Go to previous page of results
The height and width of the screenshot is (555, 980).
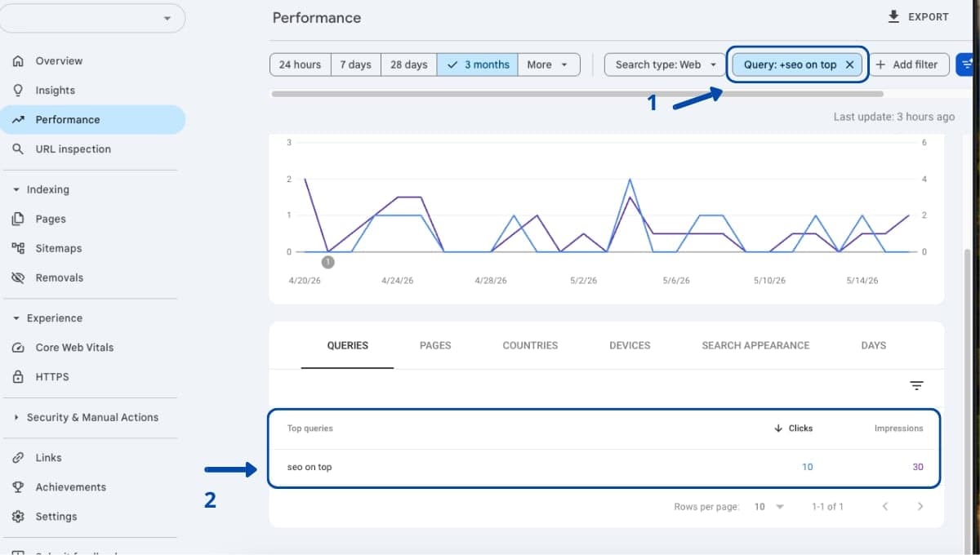pos(884,507)
